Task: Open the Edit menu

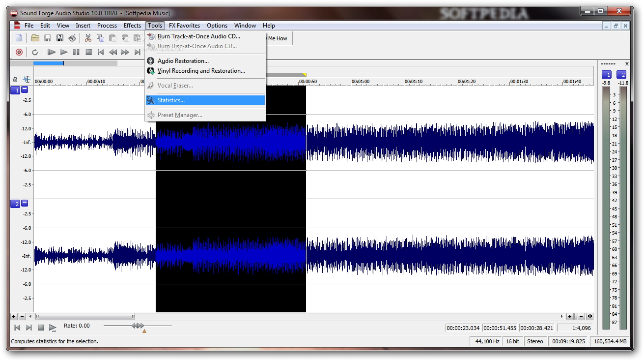Action: click(45, 26)
